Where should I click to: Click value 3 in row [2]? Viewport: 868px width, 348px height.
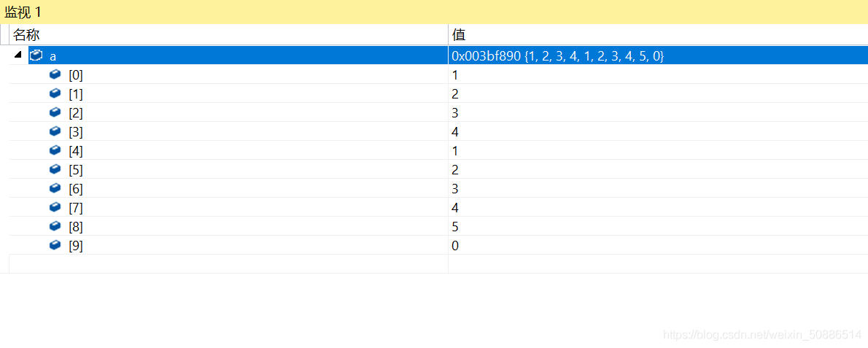point(455,112)
